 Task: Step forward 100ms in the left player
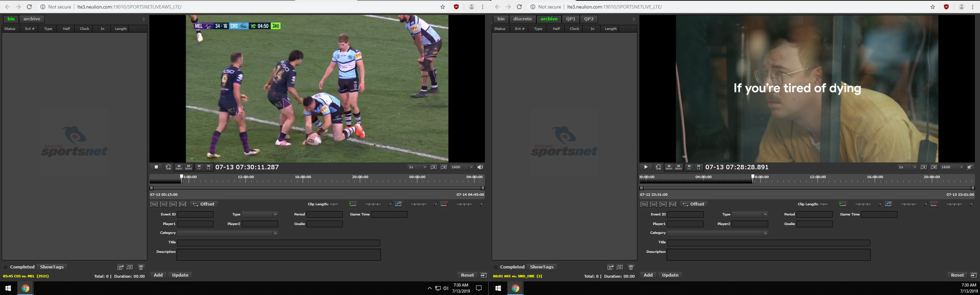point(189,167)
